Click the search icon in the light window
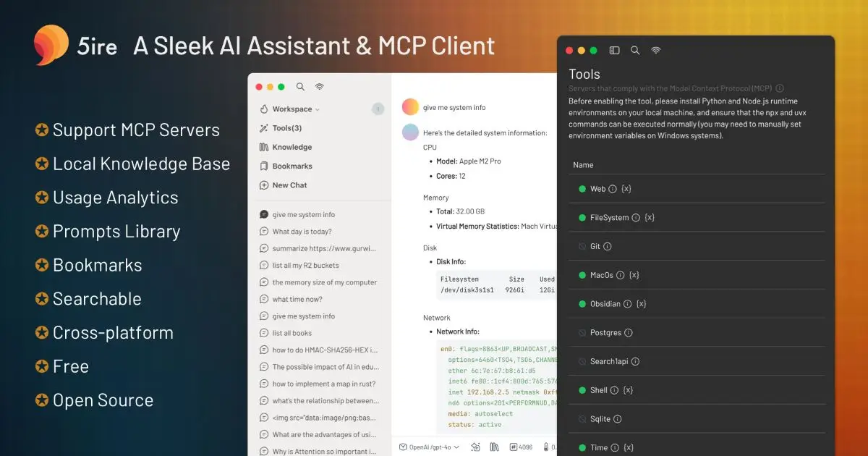The image size is (868, 456). coord(300,87)
